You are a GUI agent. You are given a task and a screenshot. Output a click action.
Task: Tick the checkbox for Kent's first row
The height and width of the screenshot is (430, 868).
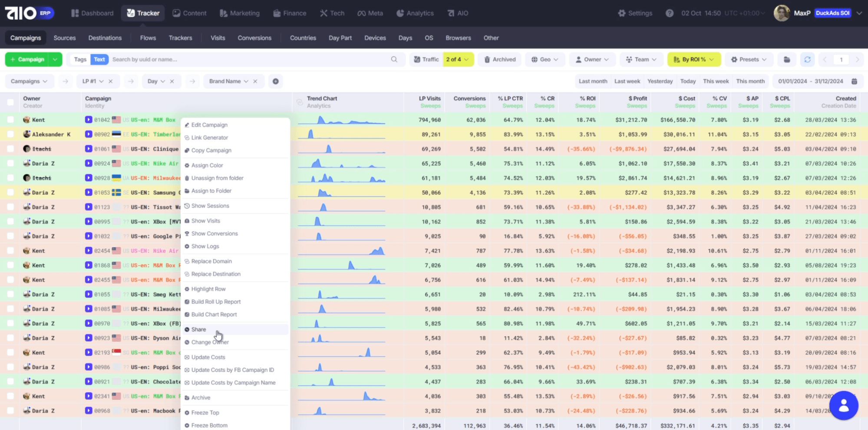(x=10, y=120)
